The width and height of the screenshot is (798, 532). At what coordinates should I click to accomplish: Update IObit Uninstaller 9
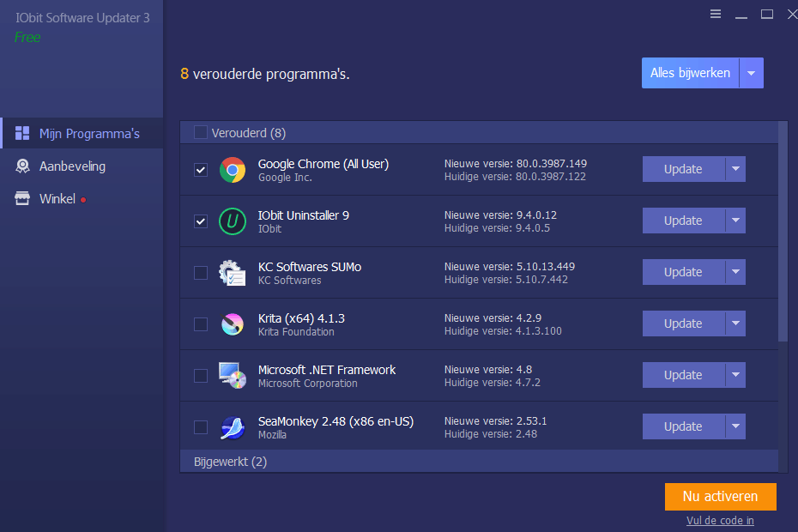(x=684, y=221)
